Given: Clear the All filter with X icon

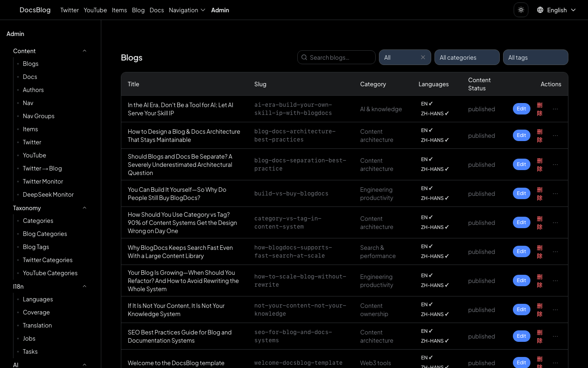Looking at the screenshot, I should tap(423, 57).
